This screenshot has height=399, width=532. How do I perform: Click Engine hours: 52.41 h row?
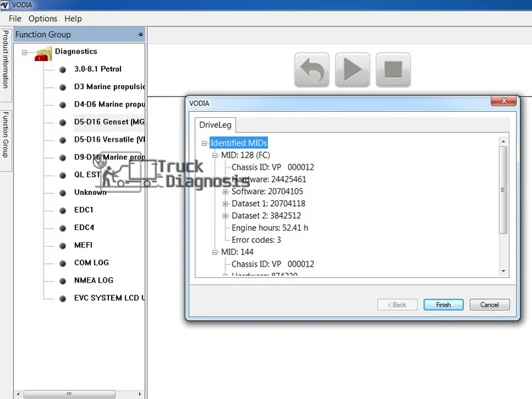[270, 228]
